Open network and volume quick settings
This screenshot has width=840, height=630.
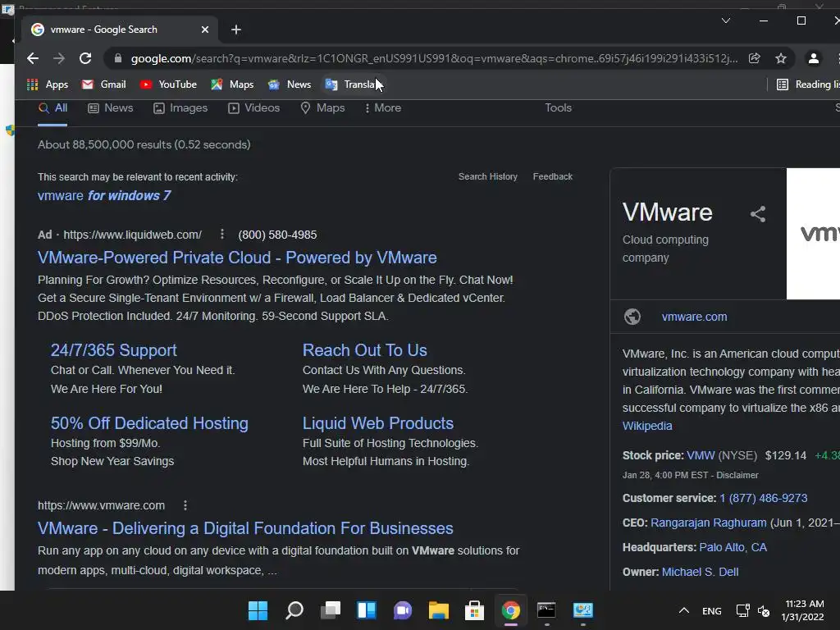click(753, 610)
